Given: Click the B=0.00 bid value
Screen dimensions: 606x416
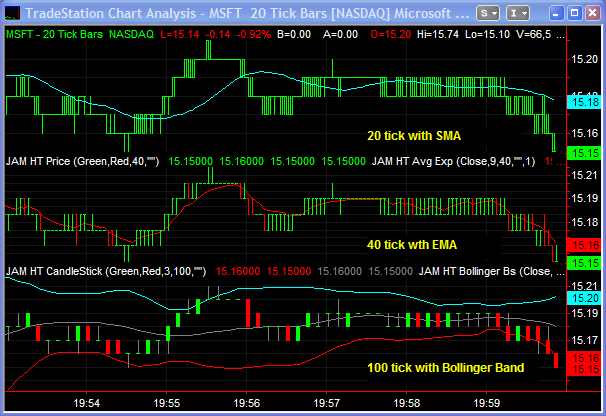Looking at the screenshot, I should tap(294, 34).
